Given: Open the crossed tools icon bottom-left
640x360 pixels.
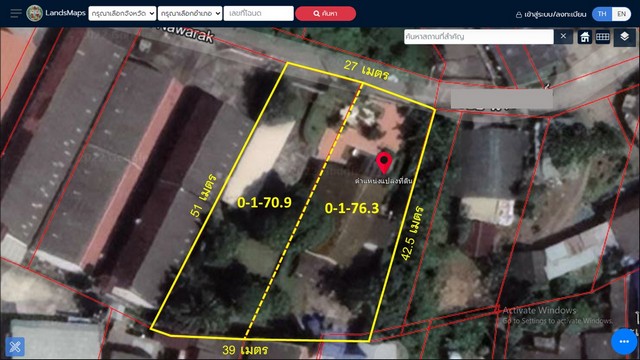Looking at the screenshot, I should click(x=15, y=347).
